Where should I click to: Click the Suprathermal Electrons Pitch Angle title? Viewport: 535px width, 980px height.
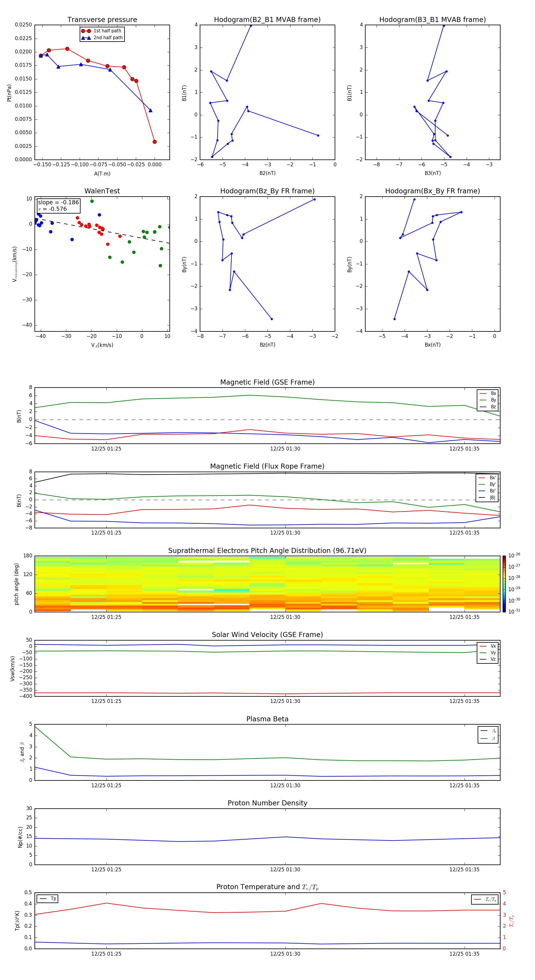(x=267, y=551)
